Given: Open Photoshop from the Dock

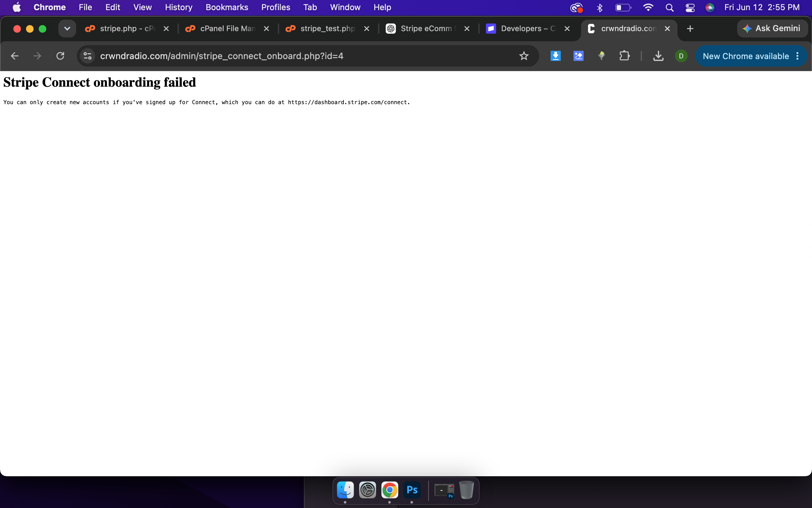Looking at the screenshot, I should point(412,490).
